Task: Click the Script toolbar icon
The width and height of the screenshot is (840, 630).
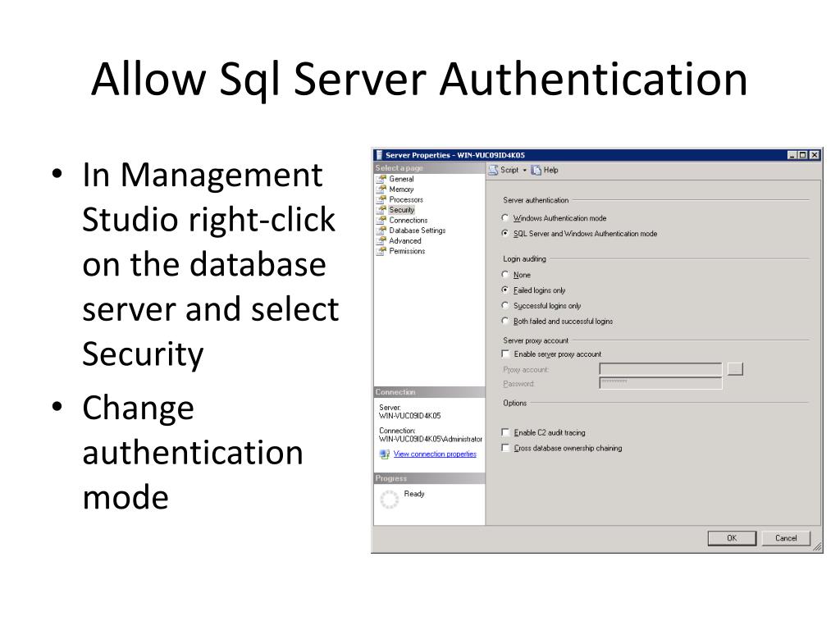Action: tap(493, 170)
